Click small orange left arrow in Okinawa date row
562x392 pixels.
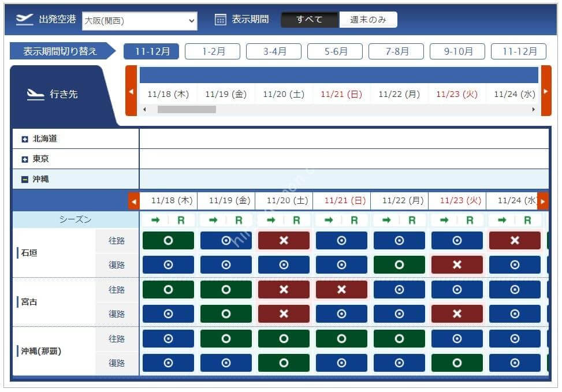(133, 201)
